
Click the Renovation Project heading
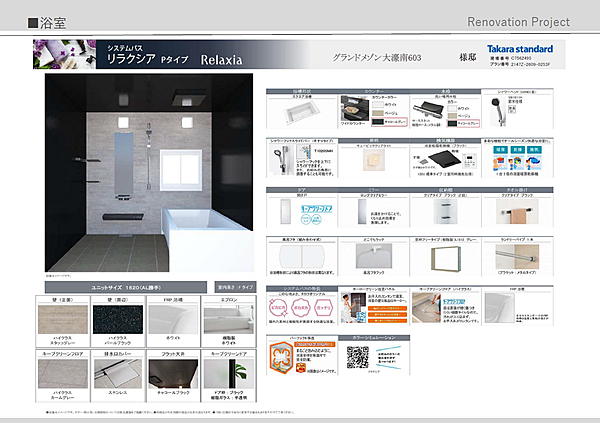pos(518,22)
